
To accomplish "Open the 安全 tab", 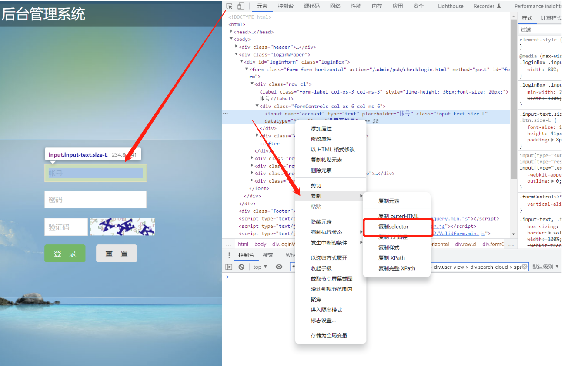I will (x=418, y=6).
